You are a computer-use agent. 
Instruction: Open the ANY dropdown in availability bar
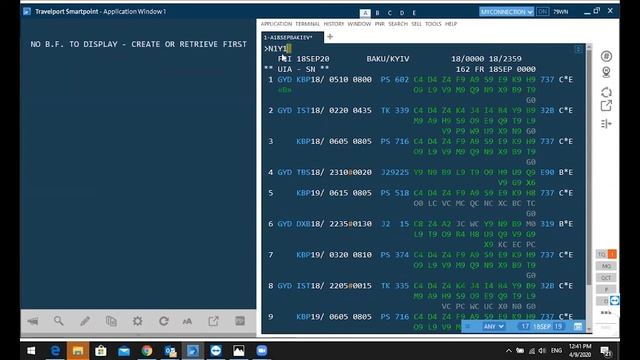point(493,327)
